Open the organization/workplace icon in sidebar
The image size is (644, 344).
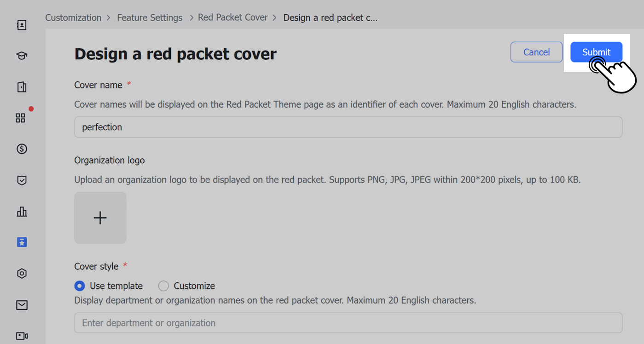21,86
